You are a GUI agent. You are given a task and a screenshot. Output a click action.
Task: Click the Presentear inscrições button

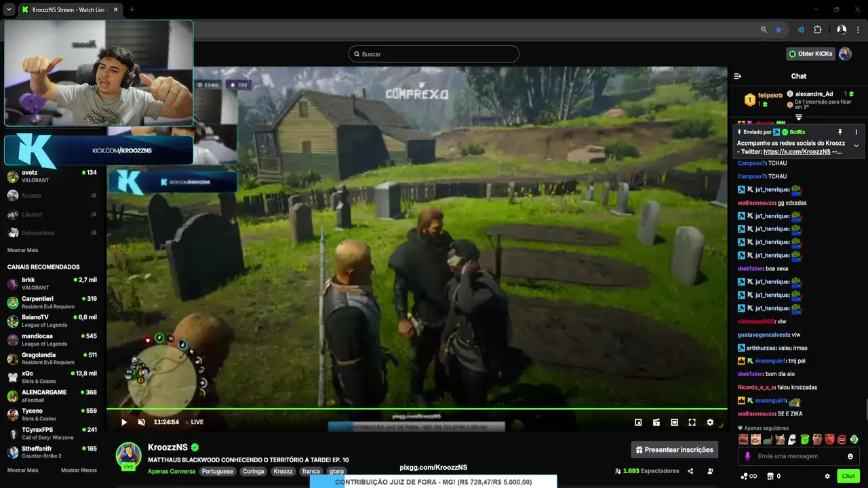tap(674, 449)
